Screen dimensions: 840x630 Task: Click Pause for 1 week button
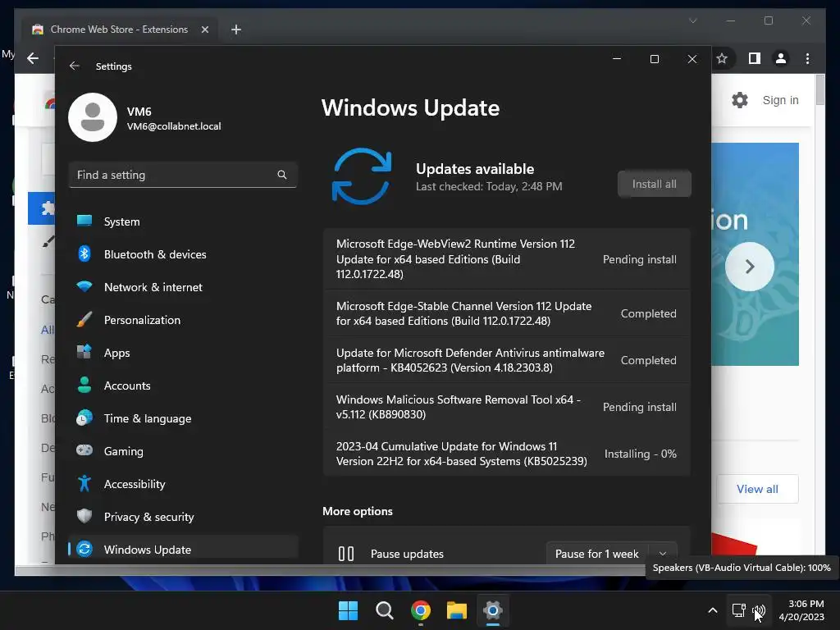(597, 554)
